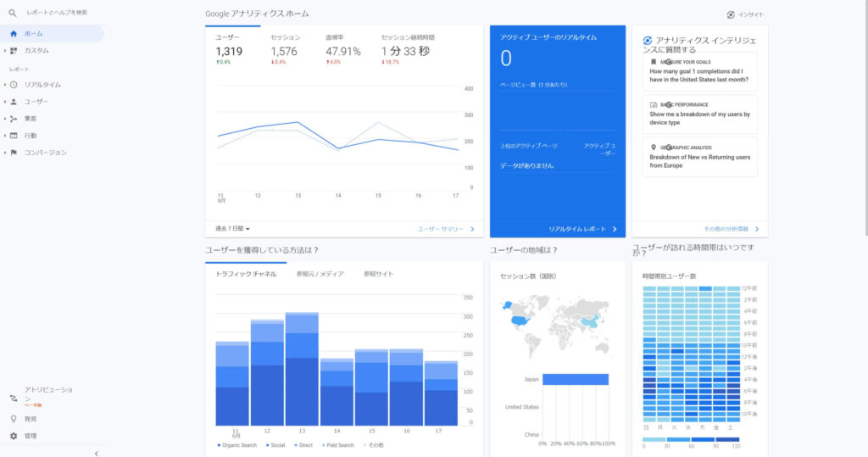Expand the Realtime reports arrow

pyautogui.click(x=5, y=85)
